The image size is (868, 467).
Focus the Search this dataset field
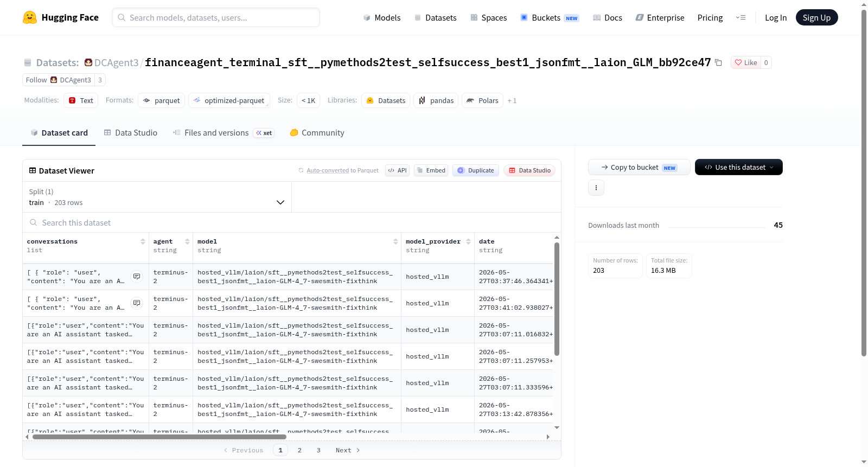[292, 222]
